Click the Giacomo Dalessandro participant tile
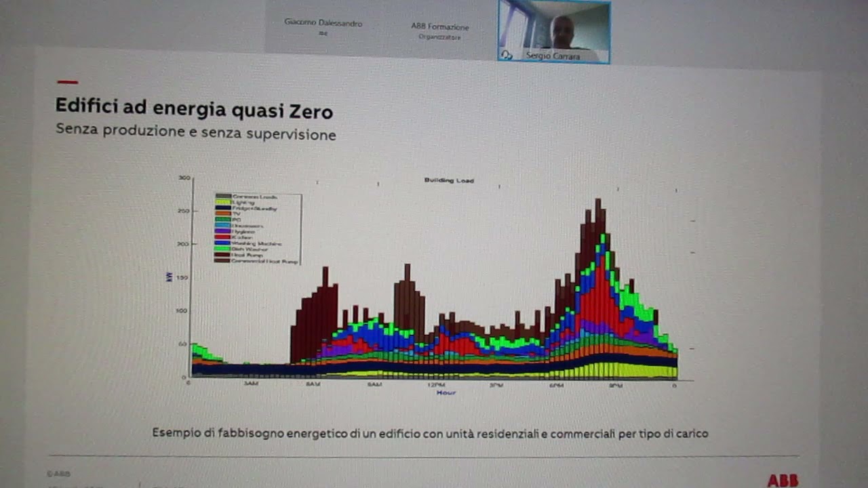The image size is (868, 488). pyautogui.click(x=323, y=27)
